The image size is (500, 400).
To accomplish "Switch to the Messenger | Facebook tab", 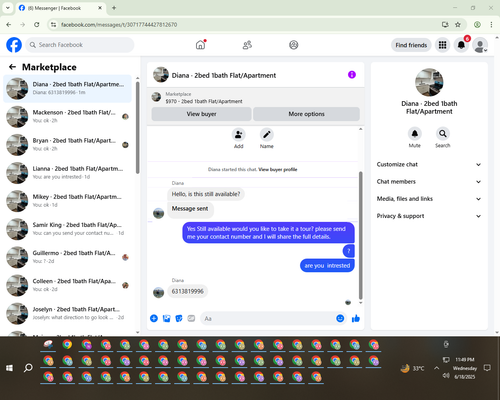I will point(60,8).
